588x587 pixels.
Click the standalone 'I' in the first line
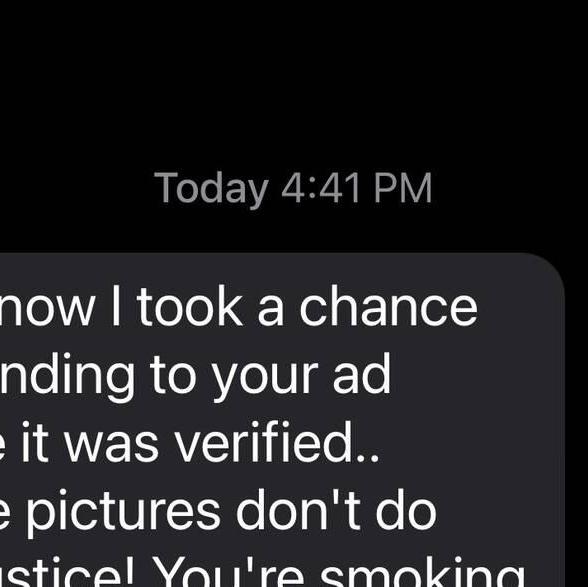tap(116, 306)
